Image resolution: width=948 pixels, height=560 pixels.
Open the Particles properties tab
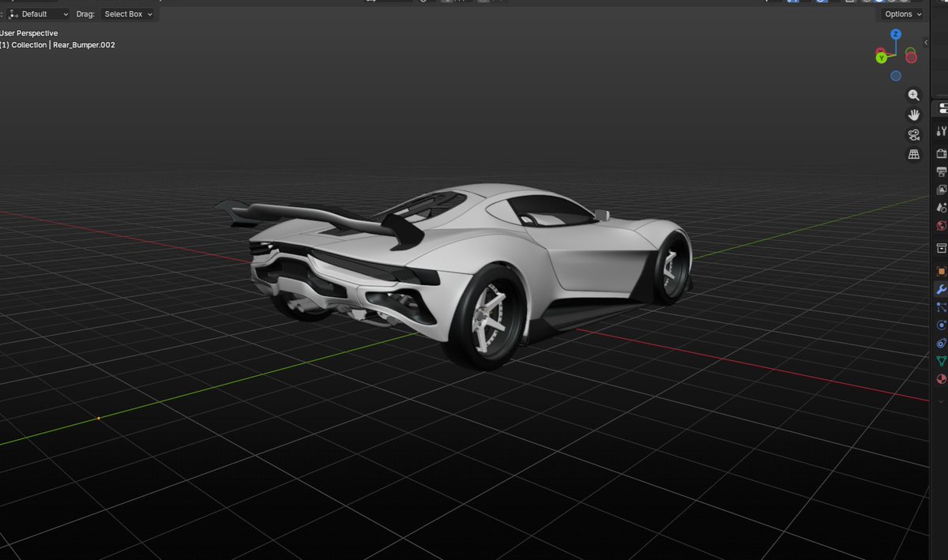click(x=941, y=307)
